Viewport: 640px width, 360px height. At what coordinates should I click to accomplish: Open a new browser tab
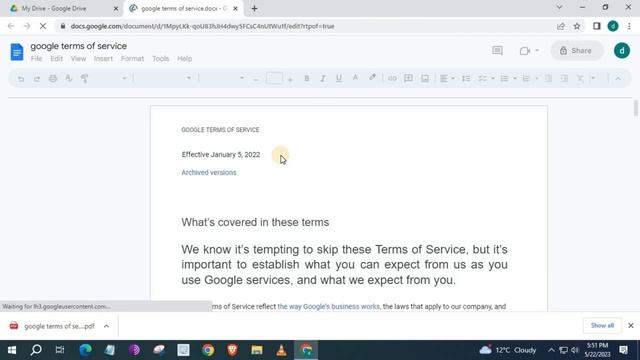[x=254, y=8]
